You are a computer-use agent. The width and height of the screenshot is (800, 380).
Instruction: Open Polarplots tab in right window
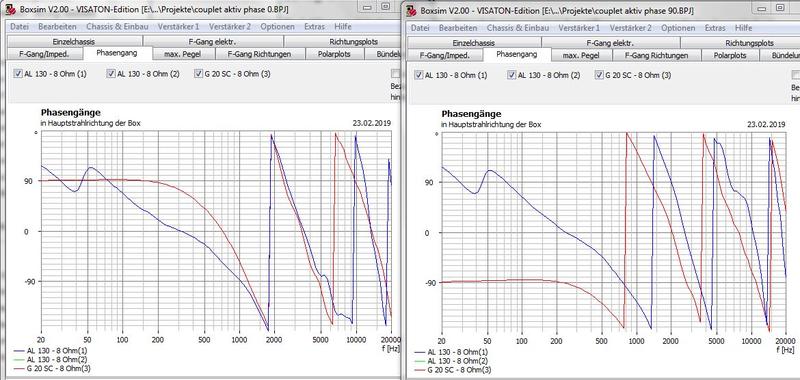730,55
